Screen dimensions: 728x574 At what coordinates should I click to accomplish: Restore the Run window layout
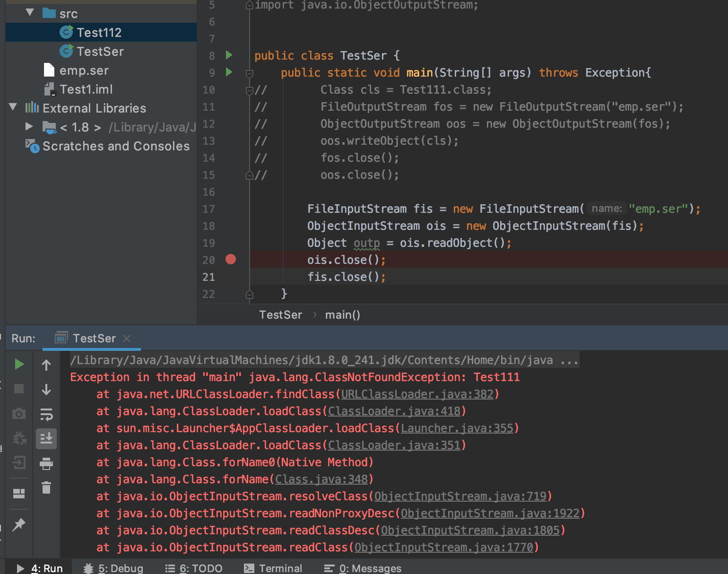pos(19,494)
